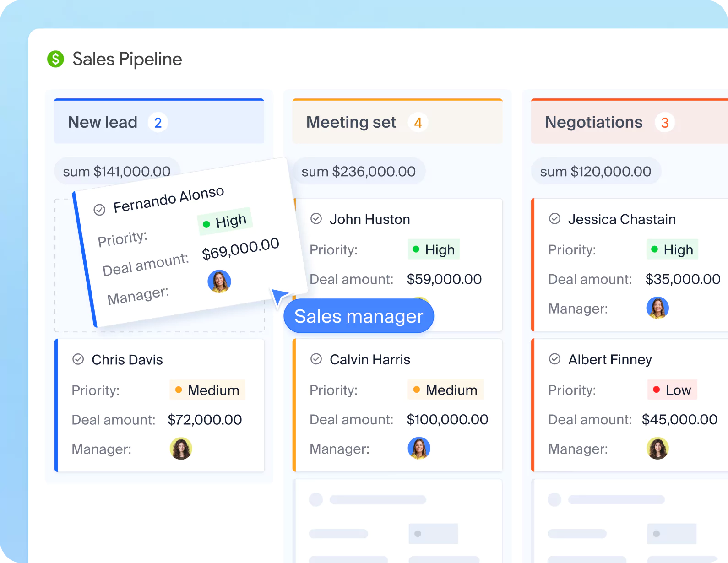Click Chris Davis's manager avatar
728x563 pixels.
click(181, 449)
